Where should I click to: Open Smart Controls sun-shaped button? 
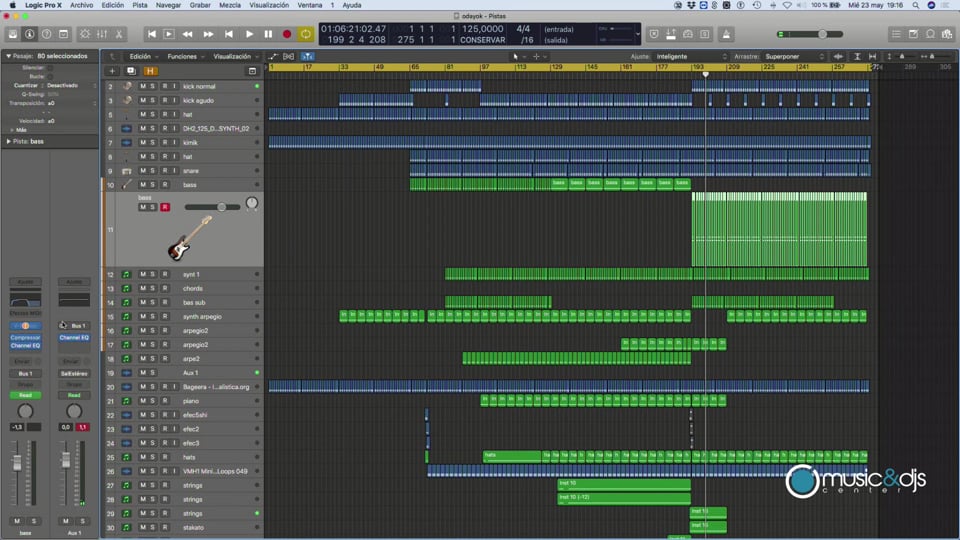point(85,34)
